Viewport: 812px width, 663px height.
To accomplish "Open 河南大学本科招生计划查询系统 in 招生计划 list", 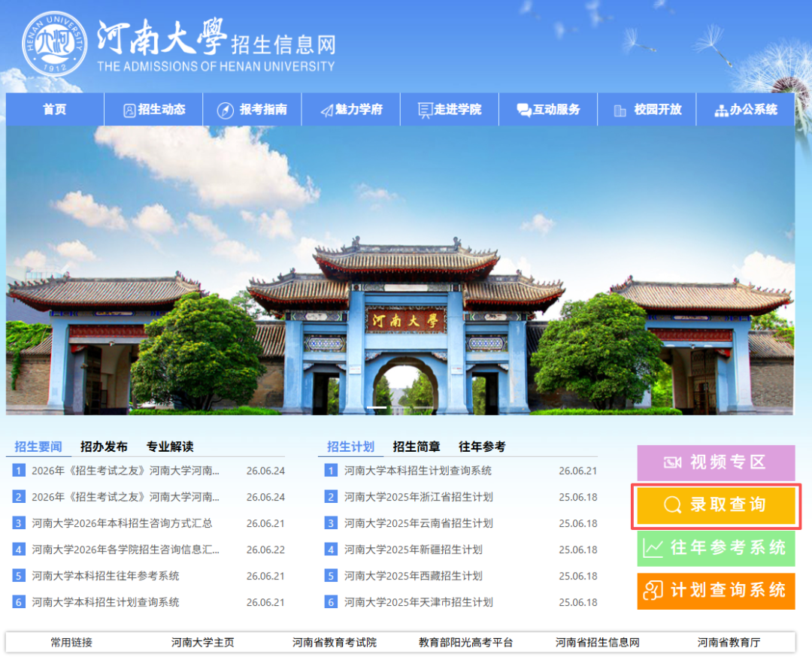I will tap(418, 471).
